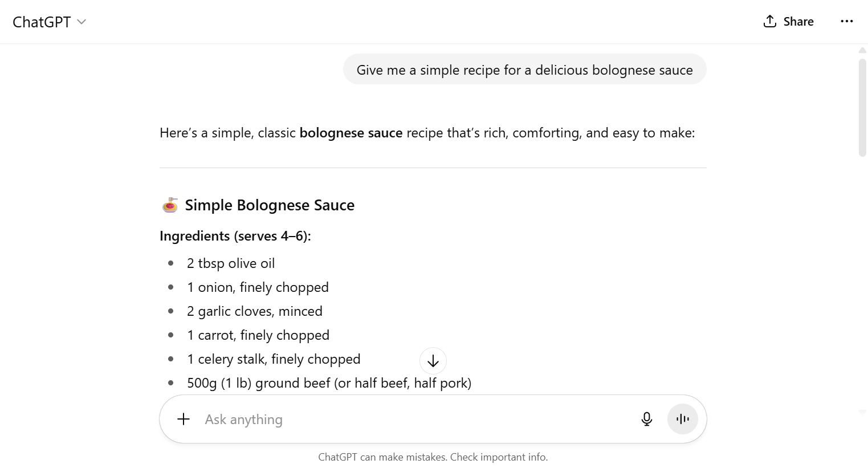
Task: Expand the ChatGPT model selector dropdown
Action: pos(50,22)
